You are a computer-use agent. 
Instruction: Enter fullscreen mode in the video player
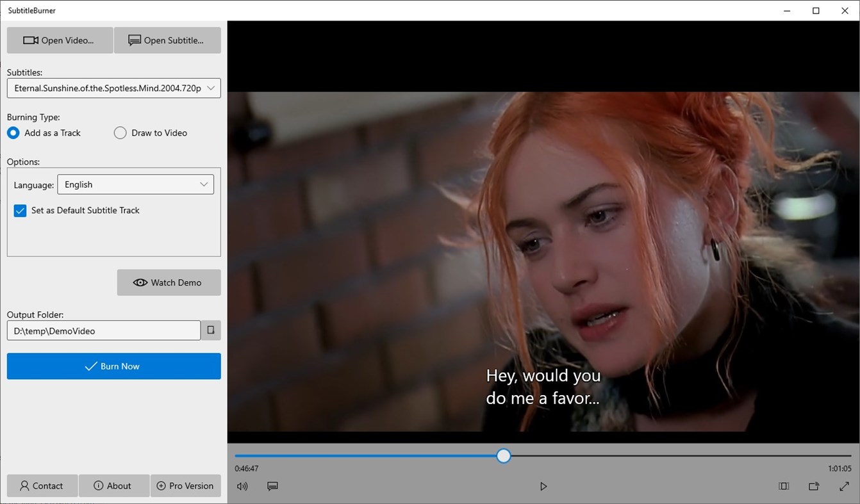click(845, 486)
